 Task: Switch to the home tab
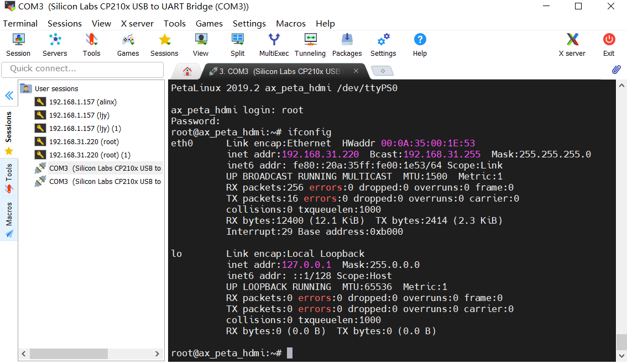(187, 71)
